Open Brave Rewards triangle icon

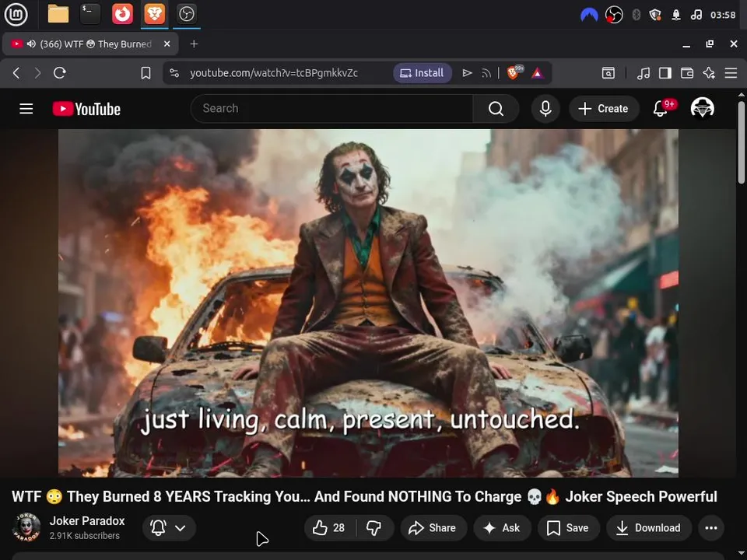[x=538, y=73]
